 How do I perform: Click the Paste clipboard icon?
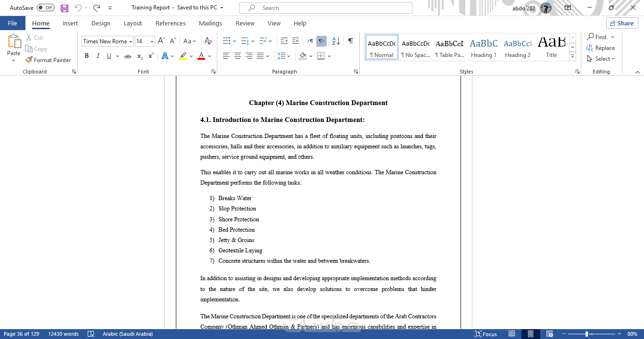point(14,42)
